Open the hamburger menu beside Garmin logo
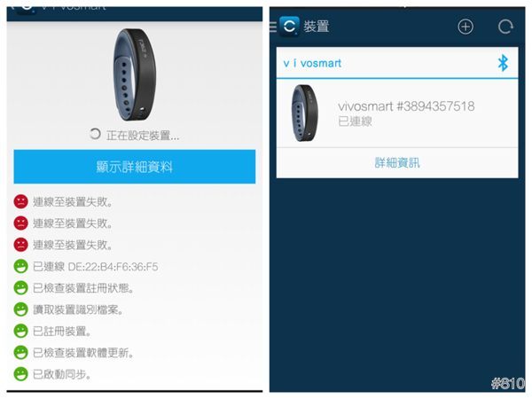This screenshot has height=399, width=532. (x=273, y=27)
